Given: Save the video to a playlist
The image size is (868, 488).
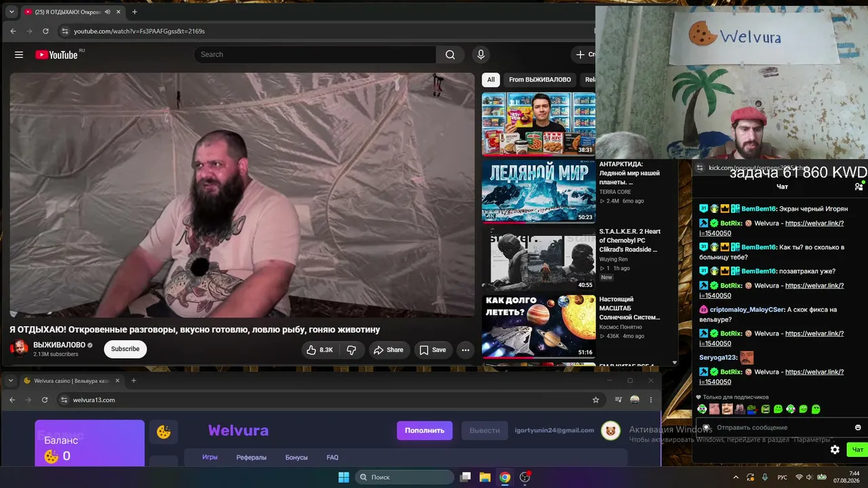Looking at the screenshot, I should 433,350.
